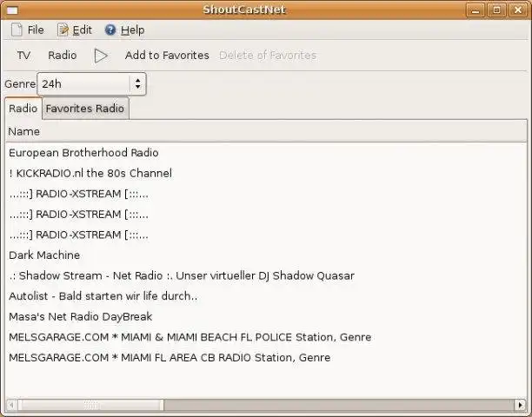Click Add to Favorites
Screen dimensions: 532x417
pyautogui.click(x=167, y=56)
